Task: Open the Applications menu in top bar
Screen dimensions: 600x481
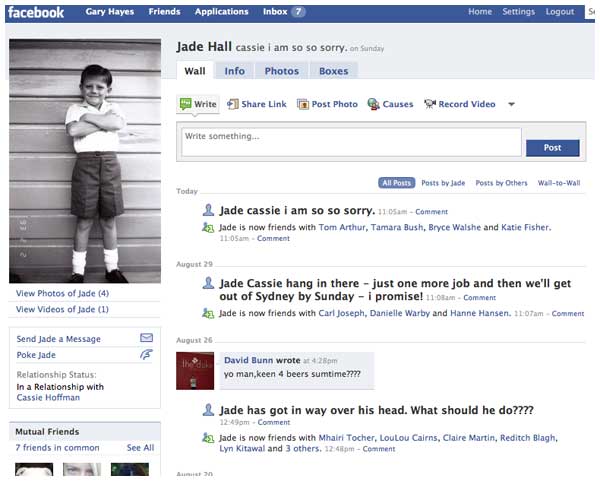Action: [221, 12]
